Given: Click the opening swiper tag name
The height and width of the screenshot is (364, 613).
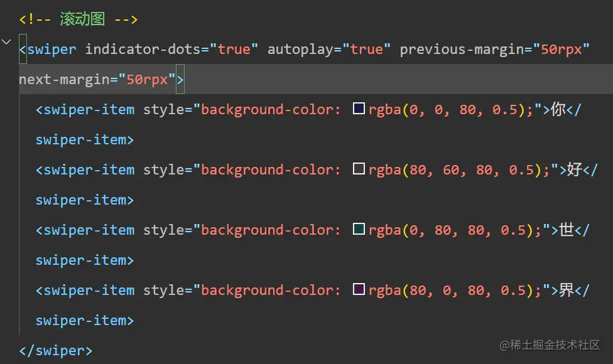Looking at the screenshot, I should tap(52, 49).
